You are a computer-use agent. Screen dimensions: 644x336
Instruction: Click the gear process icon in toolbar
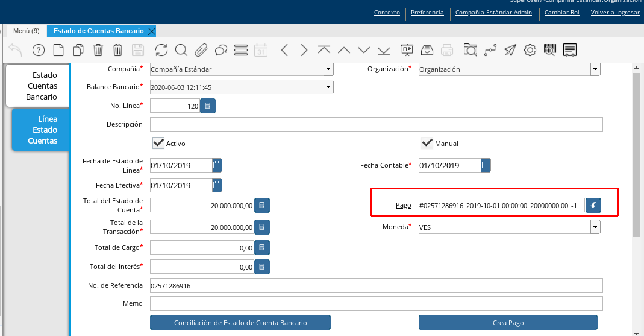tap(530, 50)
